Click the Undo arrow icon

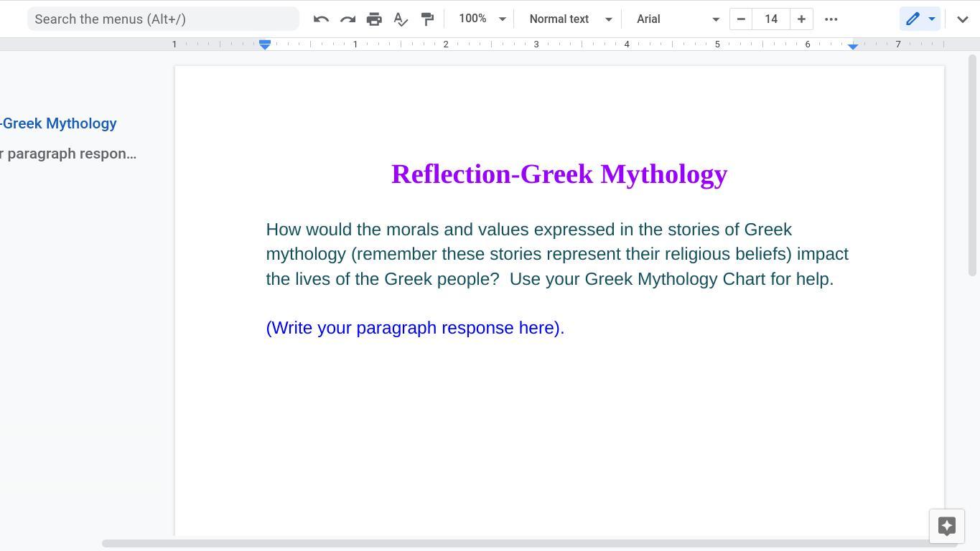click(x=321, y=19)
